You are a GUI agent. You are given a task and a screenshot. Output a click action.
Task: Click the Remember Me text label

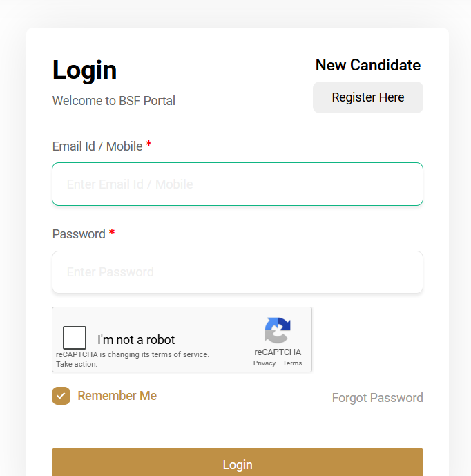pyautogui.click(x=117, y=396)
